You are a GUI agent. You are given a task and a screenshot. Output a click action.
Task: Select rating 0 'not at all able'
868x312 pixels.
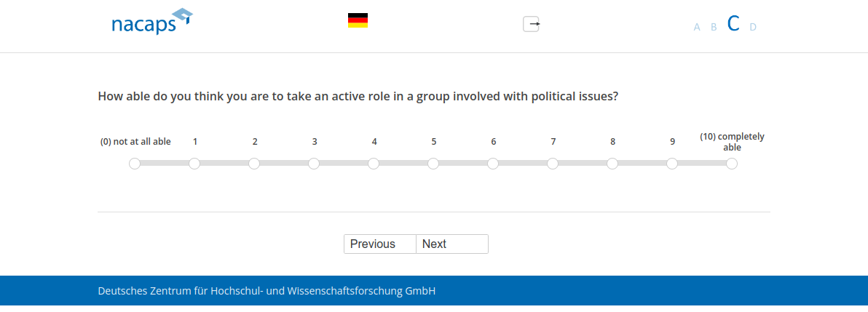(x=135, y=164)
